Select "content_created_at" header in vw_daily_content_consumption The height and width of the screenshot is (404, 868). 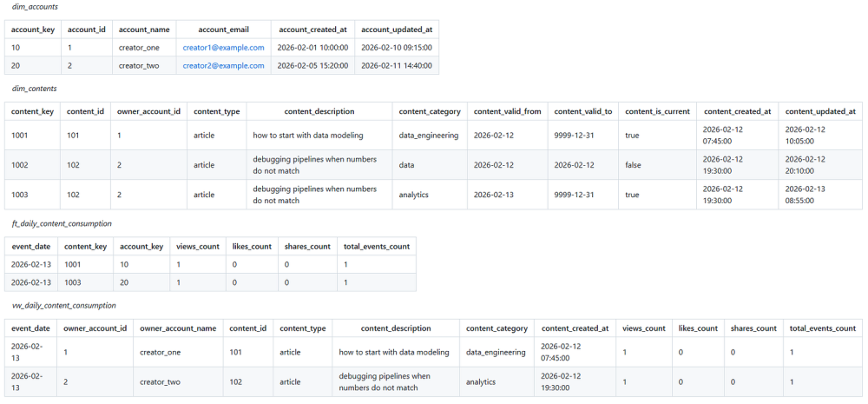575,328
